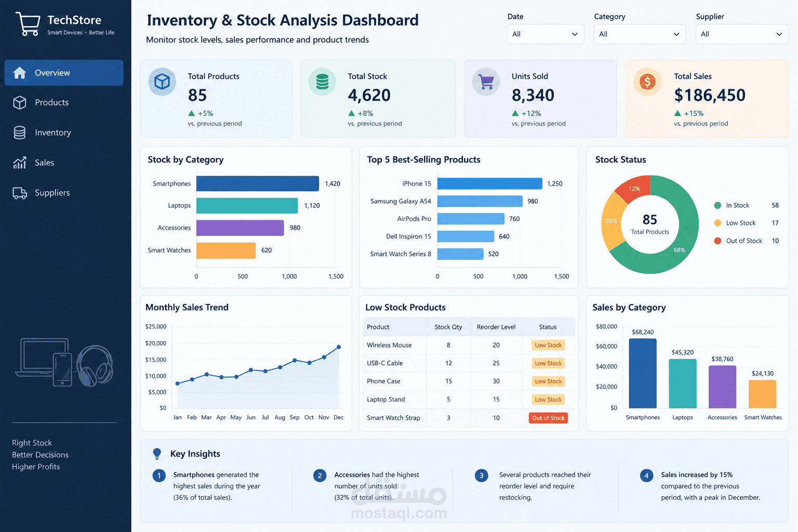Click the Low Stock badge for Laptop Stand
Viewport: 798px width, 532px height.
point(548,400)
